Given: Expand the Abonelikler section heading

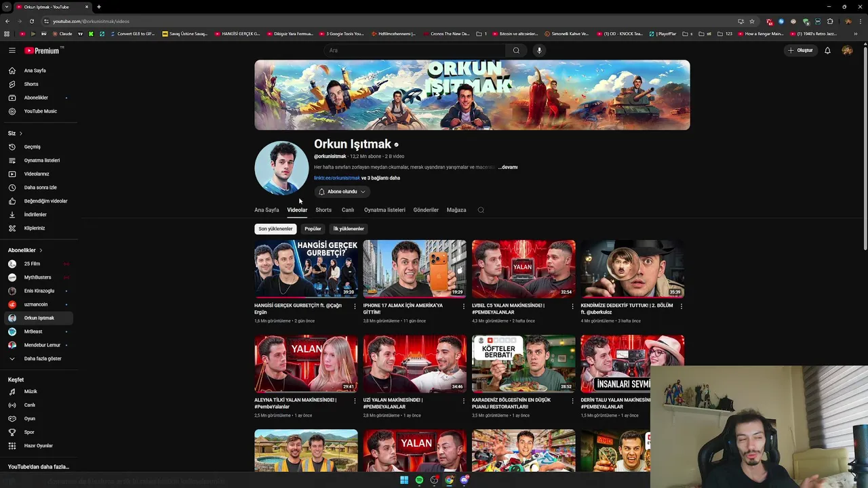Looking at the screenshot, I should click(25, 250).
